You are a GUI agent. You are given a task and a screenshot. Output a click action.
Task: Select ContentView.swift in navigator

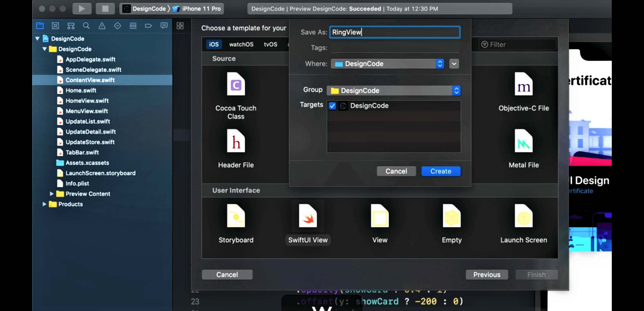[102, 80]
